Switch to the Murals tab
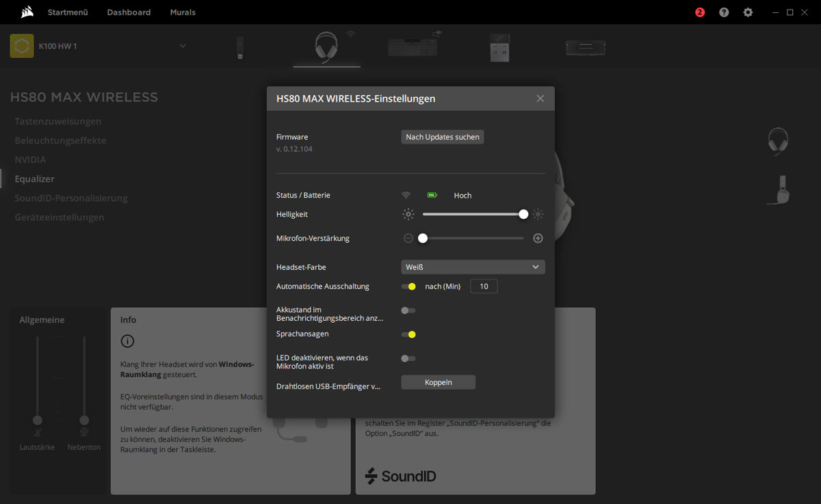This screenshot has width=821, height=504. (183, 12)
